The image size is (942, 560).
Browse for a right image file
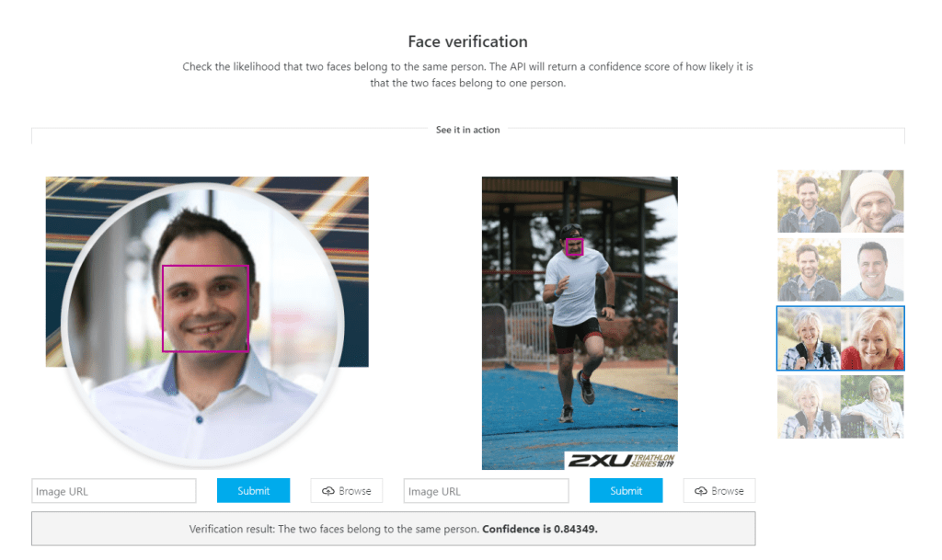[719, 490]
